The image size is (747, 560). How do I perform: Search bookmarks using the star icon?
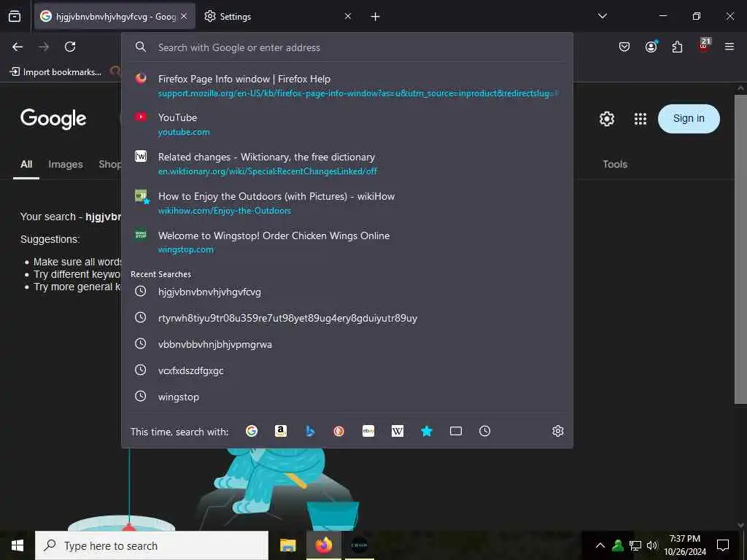(x=426, y=431)
